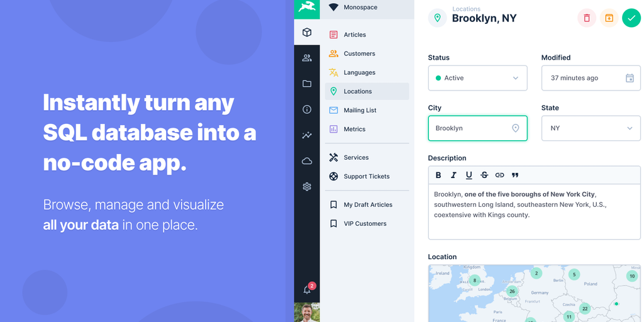Viewport: 644px width, 322px height.
Task: Open Languages collection
Action: click(x=367, y=73)
